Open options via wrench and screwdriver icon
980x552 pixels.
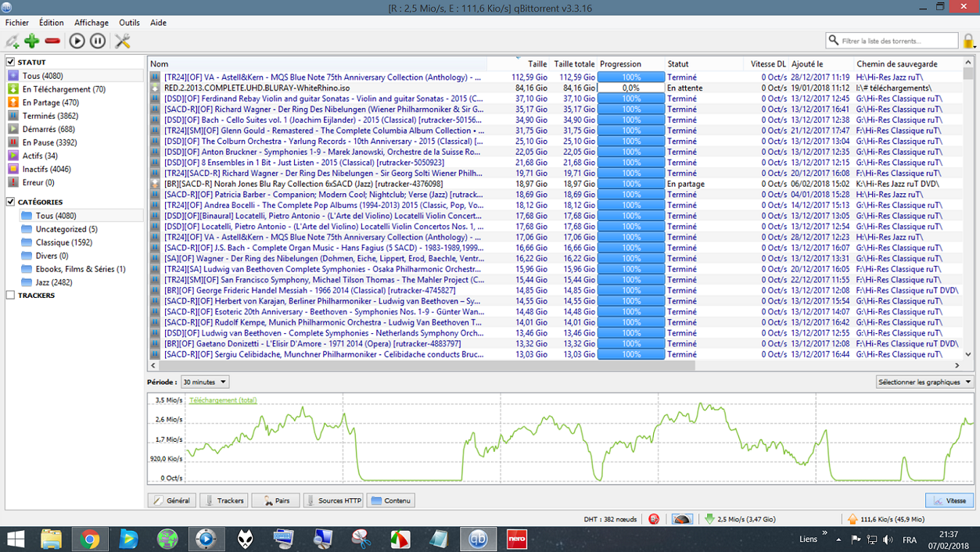click(x=122, y=41)
